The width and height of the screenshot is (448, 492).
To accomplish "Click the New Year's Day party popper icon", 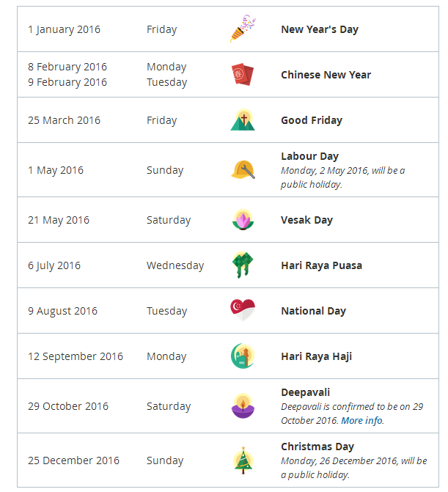I will (243, 29).
